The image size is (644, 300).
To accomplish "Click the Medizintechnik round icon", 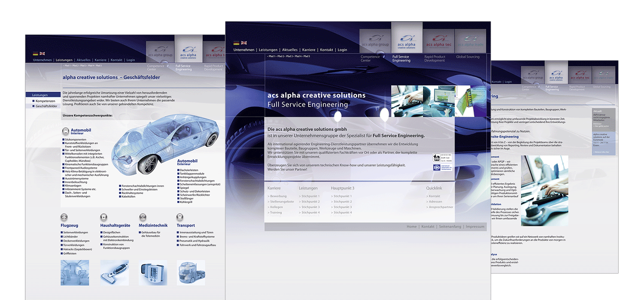I will (143, 217).
